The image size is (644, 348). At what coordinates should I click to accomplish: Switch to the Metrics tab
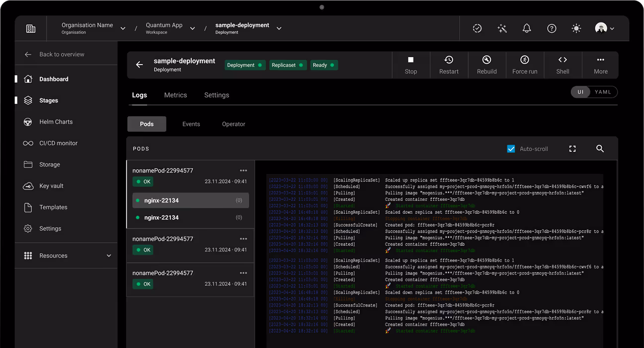click(x=175, y=95)
